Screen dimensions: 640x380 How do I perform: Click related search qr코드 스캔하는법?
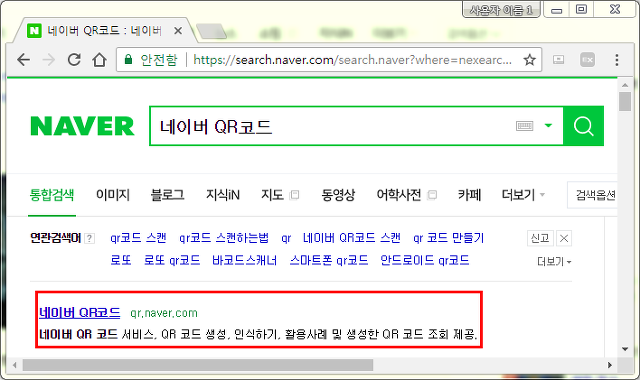click(x=224, y=238)
